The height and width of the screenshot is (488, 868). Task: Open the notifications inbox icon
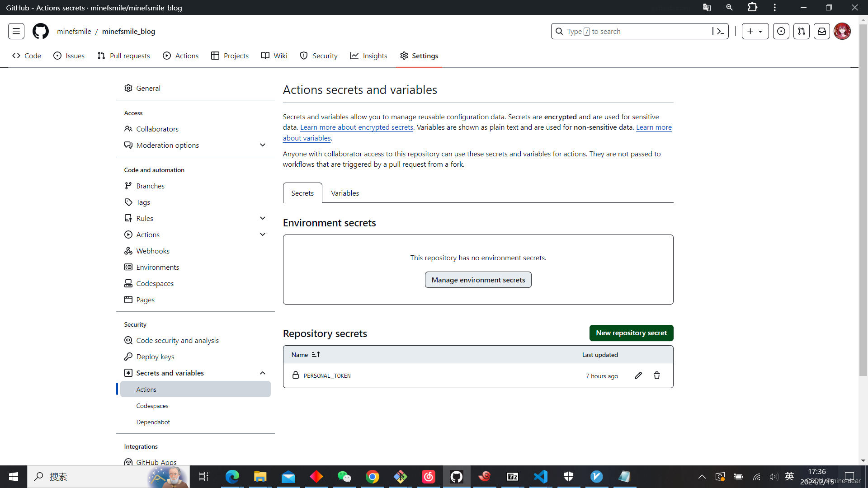tap(821, 31)
